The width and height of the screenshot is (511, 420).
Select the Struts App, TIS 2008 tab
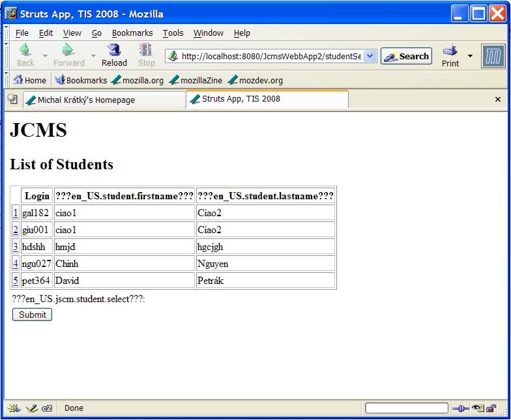click(267, 99)
